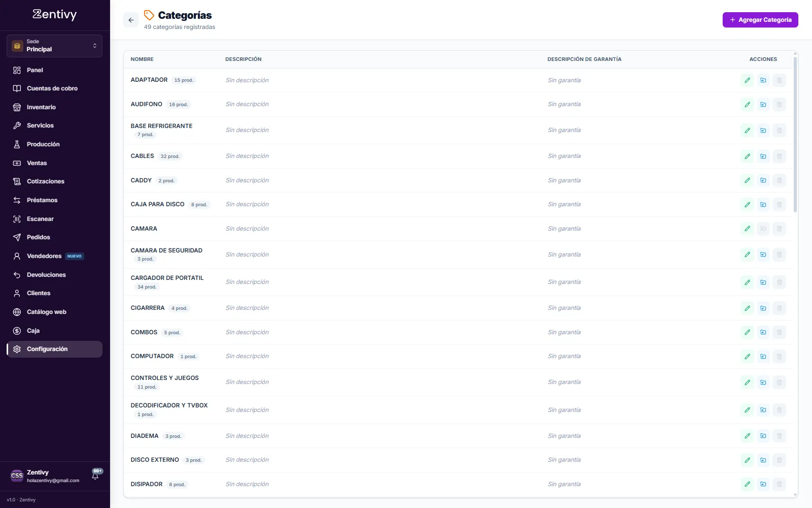The width and height of the screenshot is (812, 508).
Task: Open the Clientes section
Action: pos(54,293)
